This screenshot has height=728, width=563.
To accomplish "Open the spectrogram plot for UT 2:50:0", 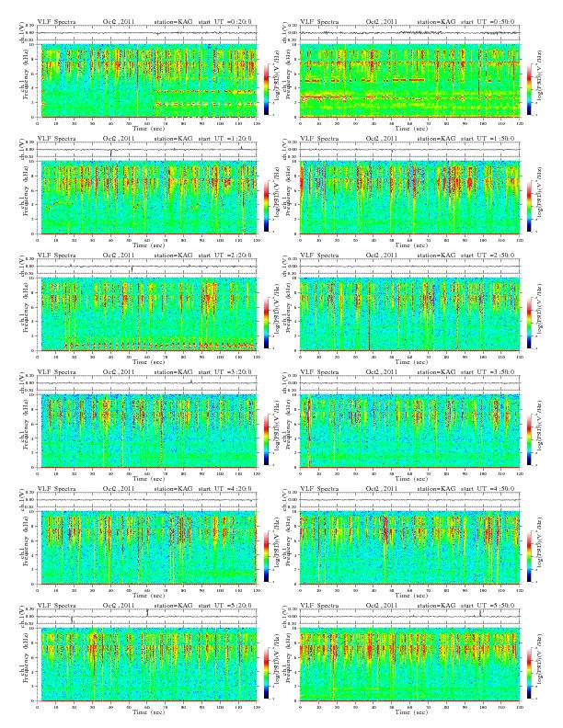I will [409, 314].
